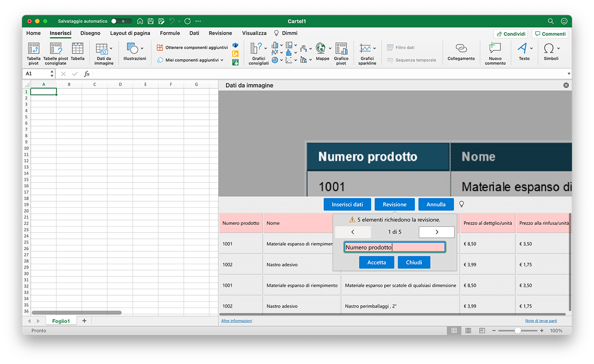Insert a table with Tabella icon

point(77,48)
